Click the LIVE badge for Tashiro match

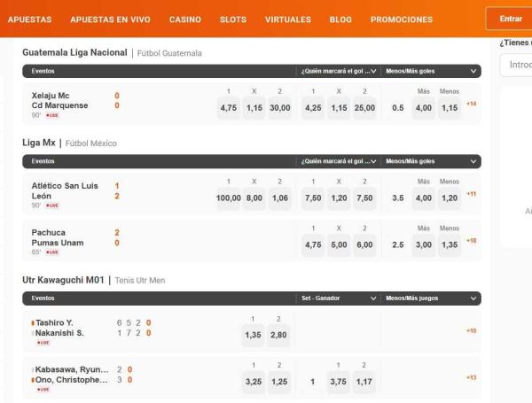tap(43, 343)
